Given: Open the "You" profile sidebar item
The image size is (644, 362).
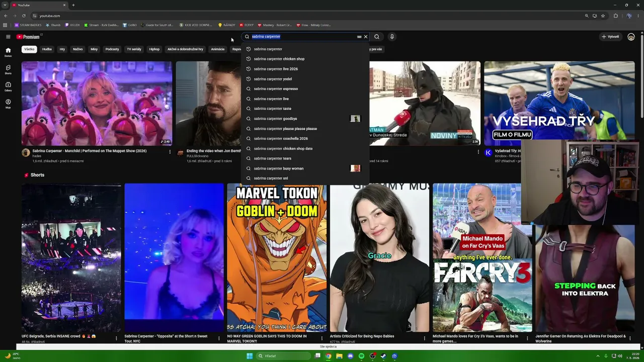Looking at the screenshot, I should [8, 104].
